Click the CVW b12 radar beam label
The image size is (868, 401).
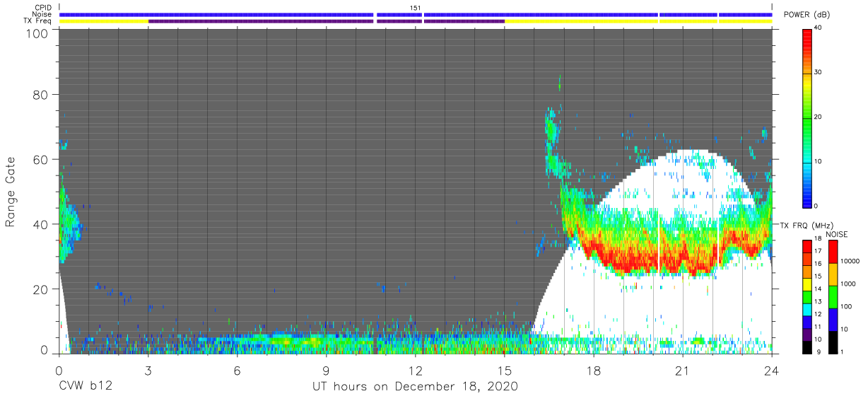tap(86, 387)
